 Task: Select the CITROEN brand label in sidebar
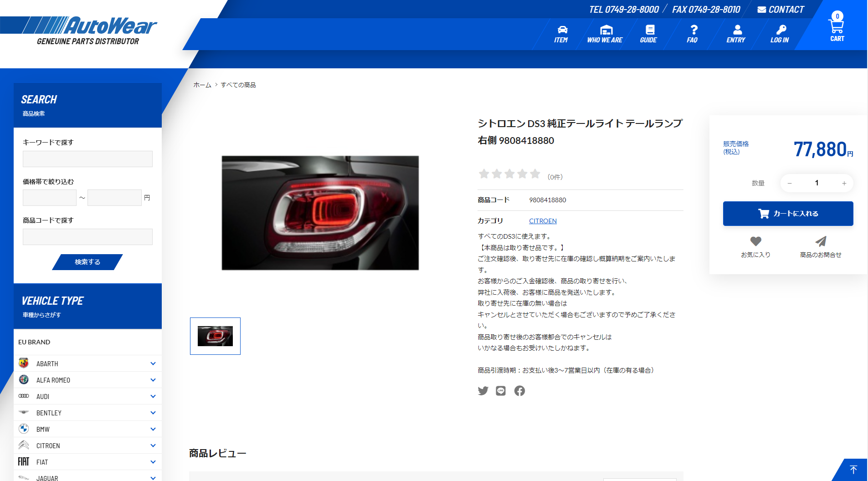[48, 445]
